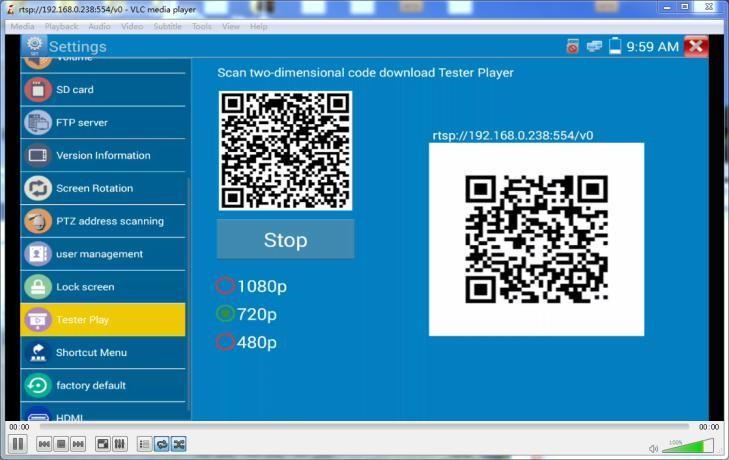Image resolution: width=729 pixels, height=460 pixels.
Task: Click the remaining time label in VLC
Action: 709,427
